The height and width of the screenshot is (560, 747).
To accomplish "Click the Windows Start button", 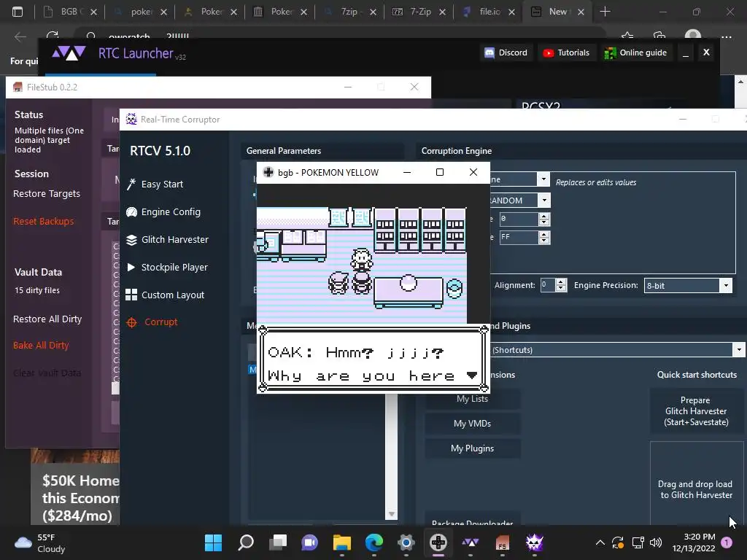I will pos(213,542).
